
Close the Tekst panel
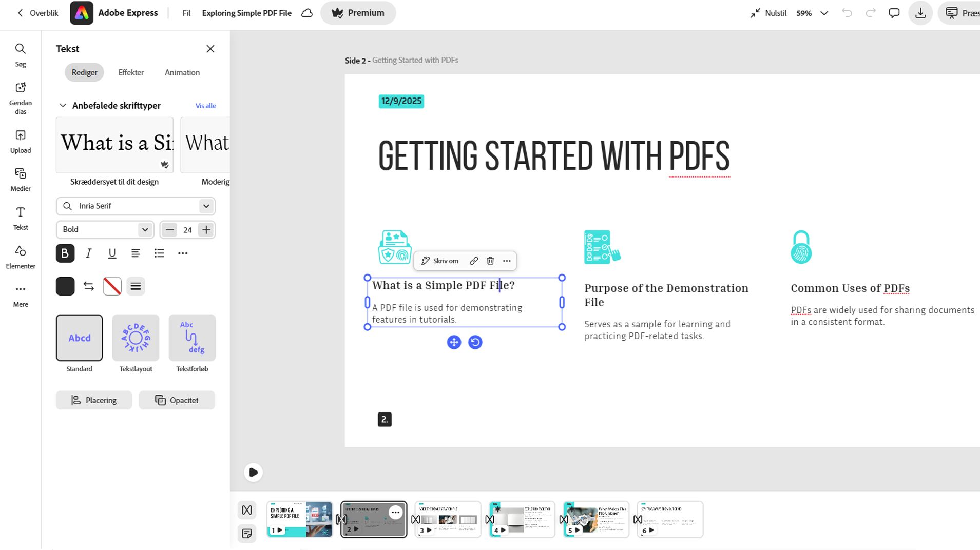coord(210,49)
